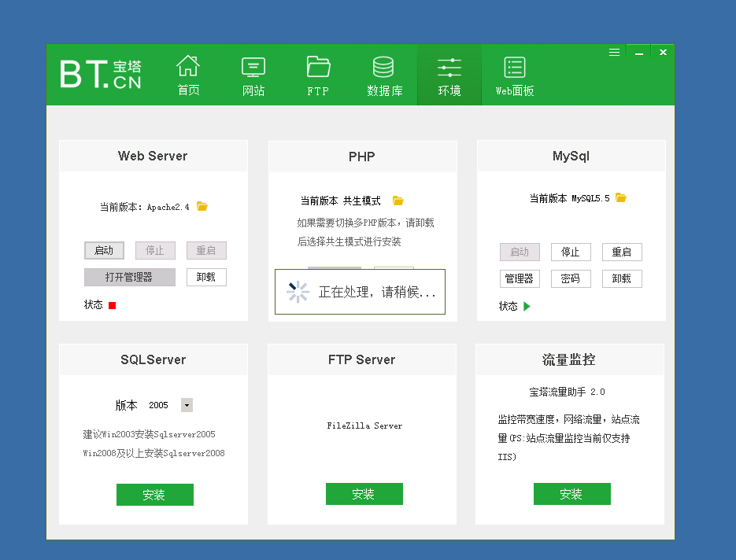Click the green MySql running status icon
Image resolution: width=736 pixels, height=560 pixels.
[x=527, y=306]
